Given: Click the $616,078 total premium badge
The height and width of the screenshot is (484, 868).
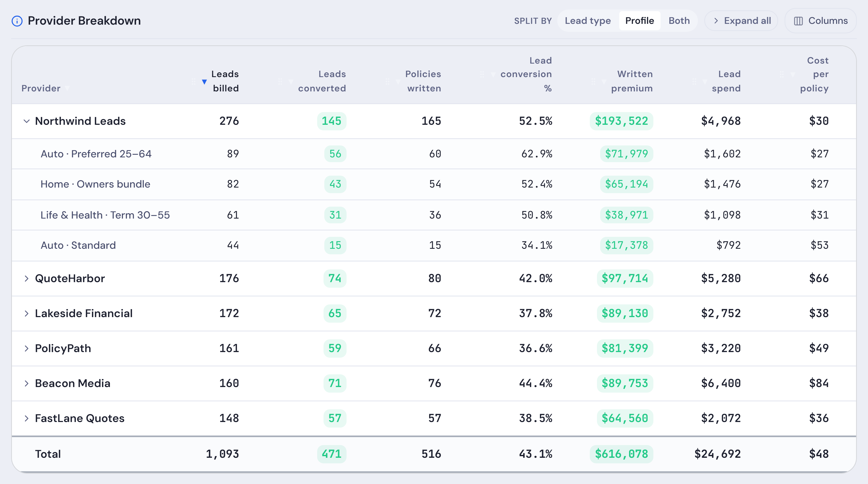Looking at the screenshot, I should 621,454.
